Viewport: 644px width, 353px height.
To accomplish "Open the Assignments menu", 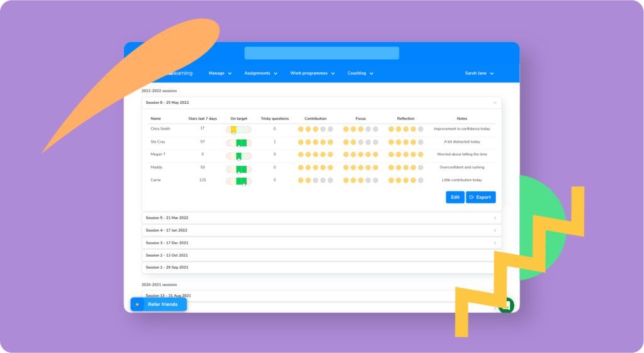I will 261,74.
